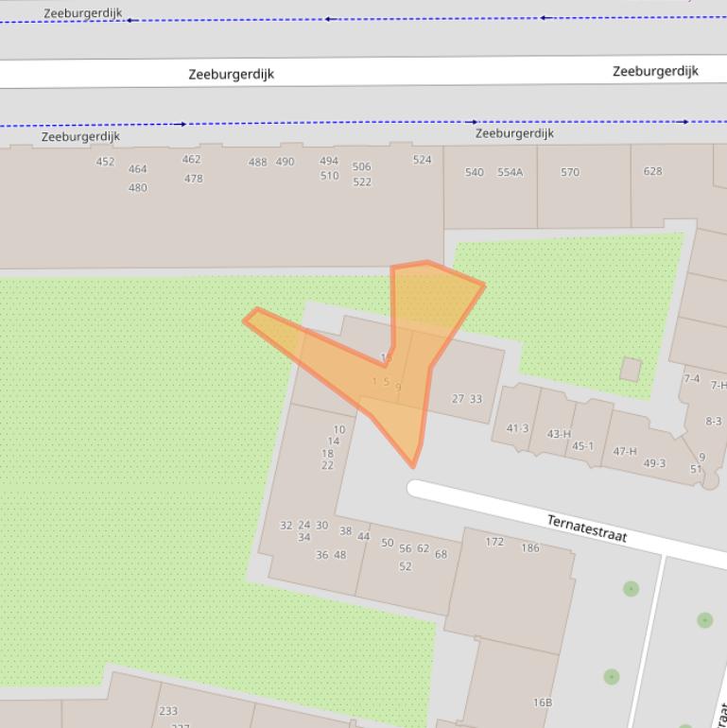Click the tree marker closest to Ternatestraat label
727x728 pixels.
[631, 589]
